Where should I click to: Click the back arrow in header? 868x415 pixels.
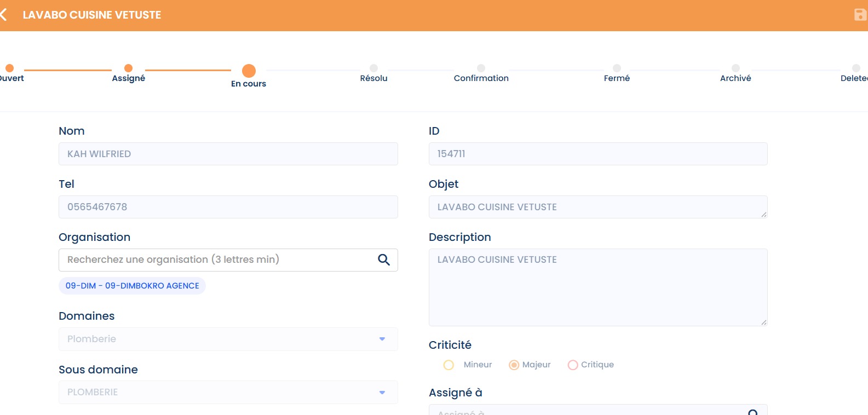point(4,15)
